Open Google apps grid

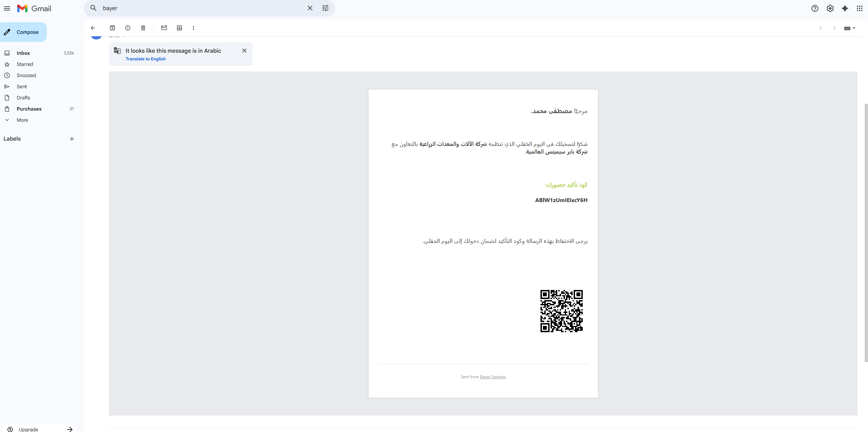(860, 8)
